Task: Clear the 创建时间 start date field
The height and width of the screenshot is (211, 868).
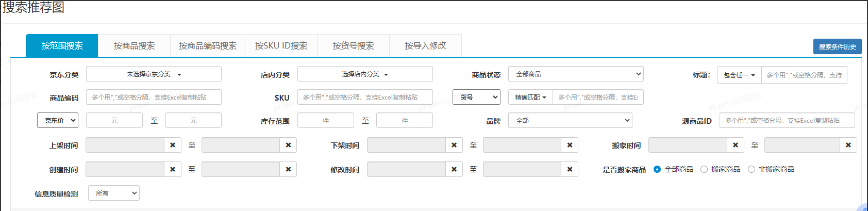Action: [x=173, y=170]
